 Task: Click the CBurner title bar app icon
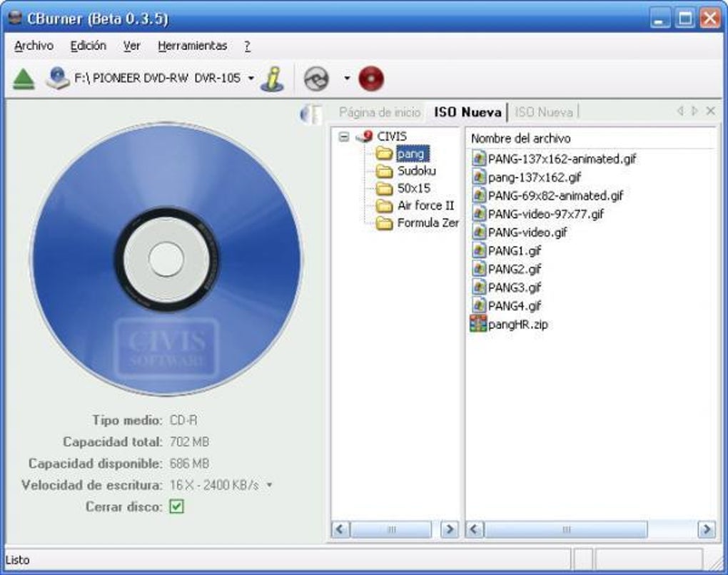(x=15, y=18)
